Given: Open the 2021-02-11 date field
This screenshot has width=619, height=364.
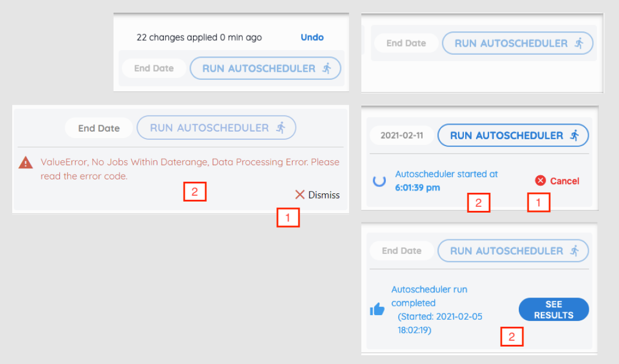Looking at the screenshot, I should [x=402, y=136].
